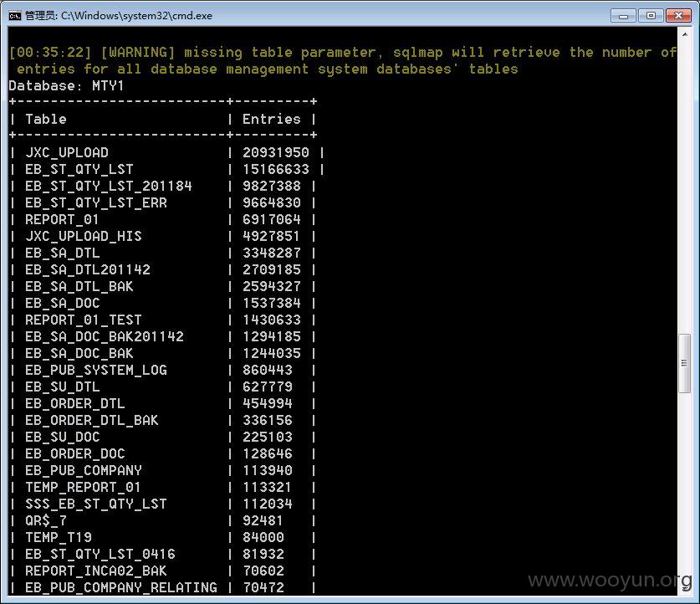Click the 'Table' column header

[x=46, y=119]
